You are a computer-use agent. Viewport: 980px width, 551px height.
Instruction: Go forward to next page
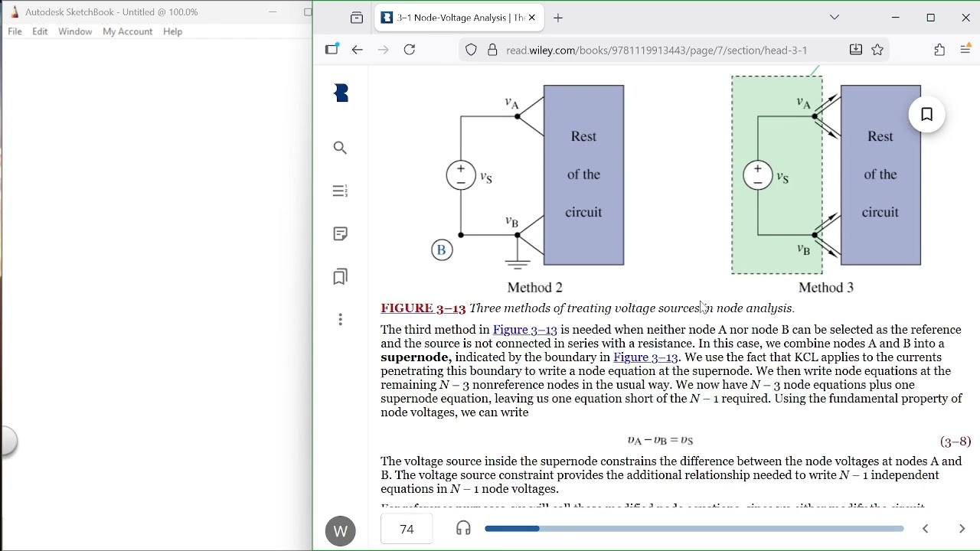[x=384, y=51]
